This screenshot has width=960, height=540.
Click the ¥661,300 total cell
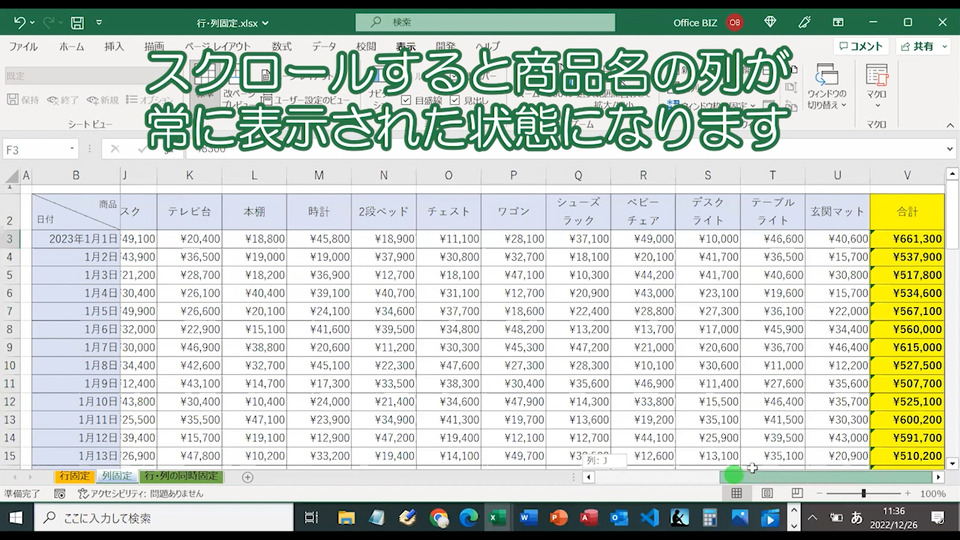coord(907,239)
